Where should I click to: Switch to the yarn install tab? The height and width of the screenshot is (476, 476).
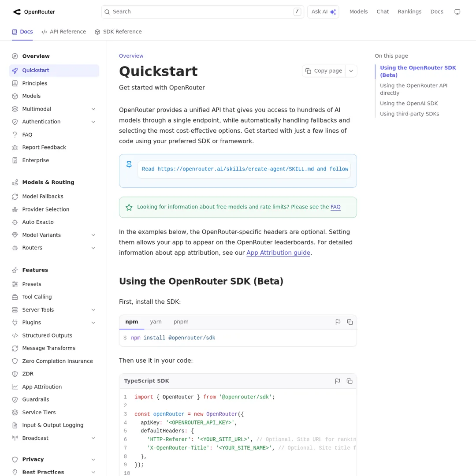click(156, 322)
